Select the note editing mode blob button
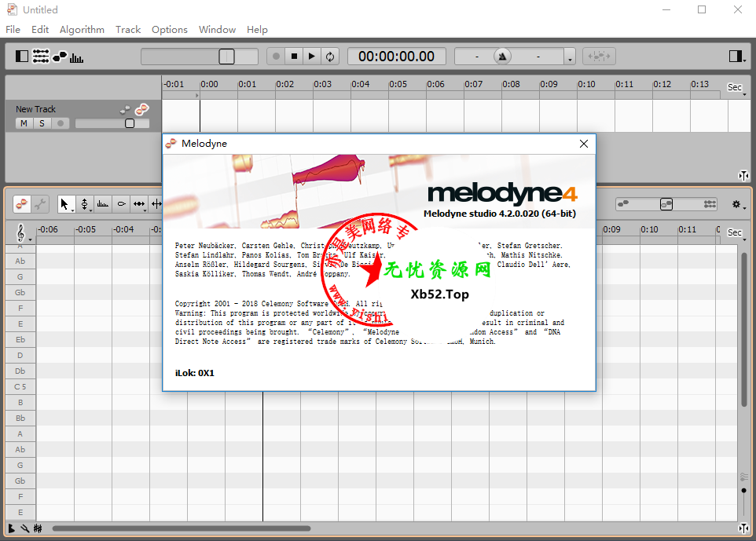 coord(22,204)
